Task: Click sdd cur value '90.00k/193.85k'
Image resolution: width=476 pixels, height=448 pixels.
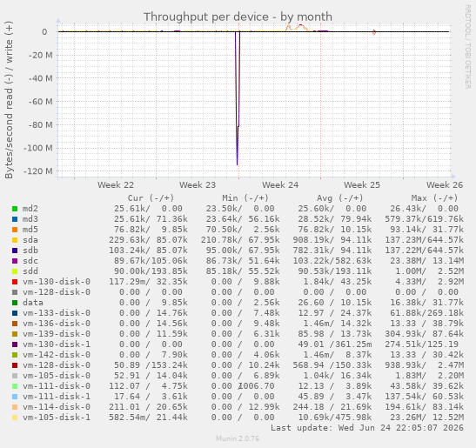Action: [151, 271]
